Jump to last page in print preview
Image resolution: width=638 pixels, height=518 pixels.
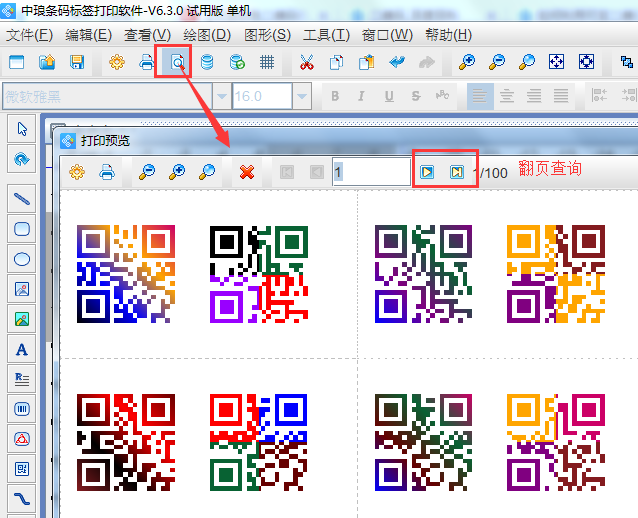pyautogui.click(x=456, y=172)
